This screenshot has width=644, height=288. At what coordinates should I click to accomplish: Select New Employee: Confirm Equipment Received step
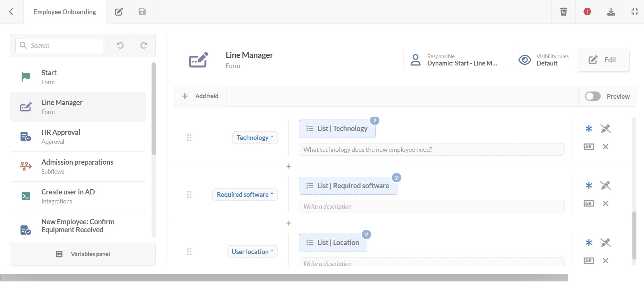click(x=78, y=225)
